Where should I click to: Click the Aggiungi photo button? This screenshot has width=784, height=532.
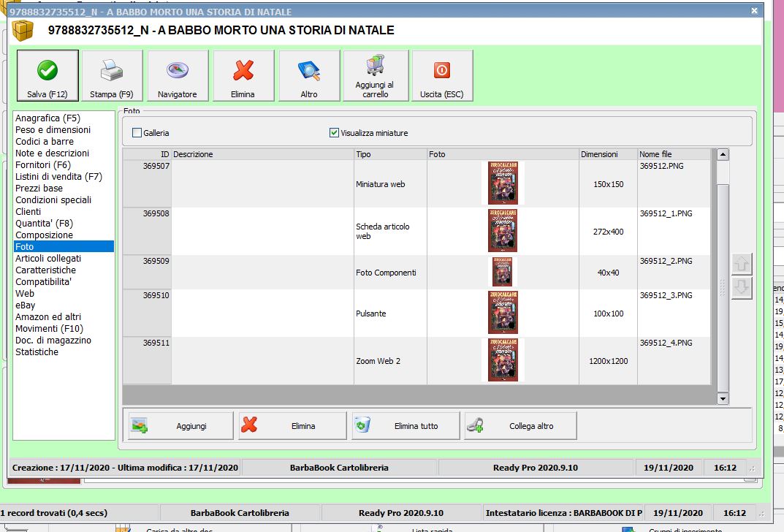(x=180, y=426)
